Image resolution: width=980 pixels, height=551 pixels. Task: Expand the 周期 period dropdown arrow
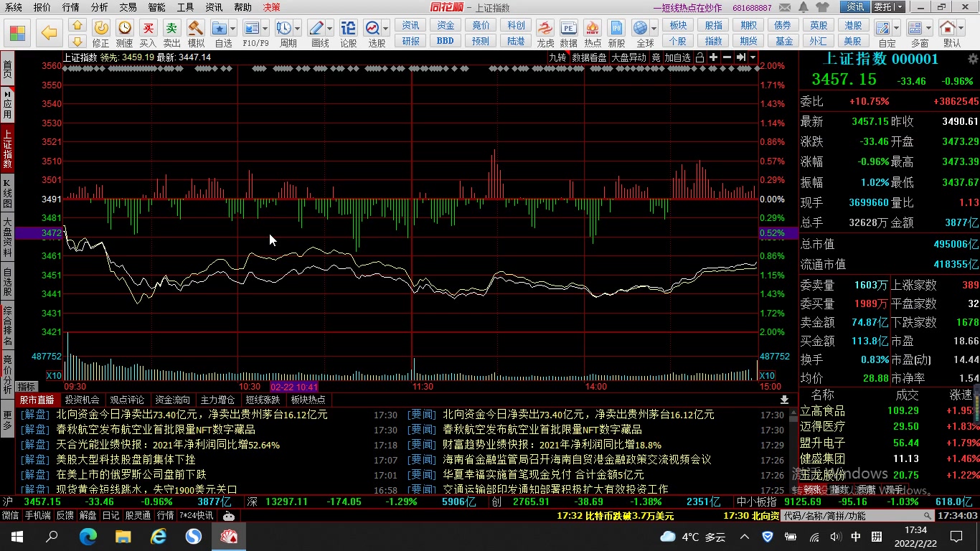(297, 29)
